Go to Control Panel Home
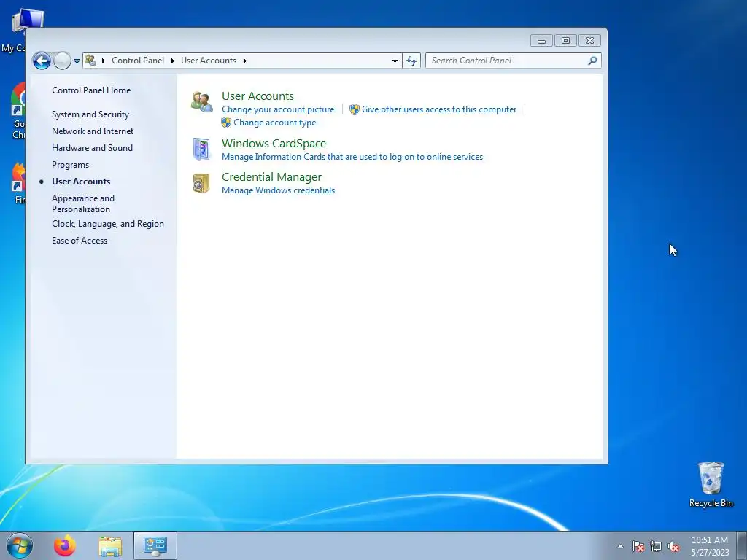Image resolution: width=747 pixels, height=560 pixels. [91, 90]
